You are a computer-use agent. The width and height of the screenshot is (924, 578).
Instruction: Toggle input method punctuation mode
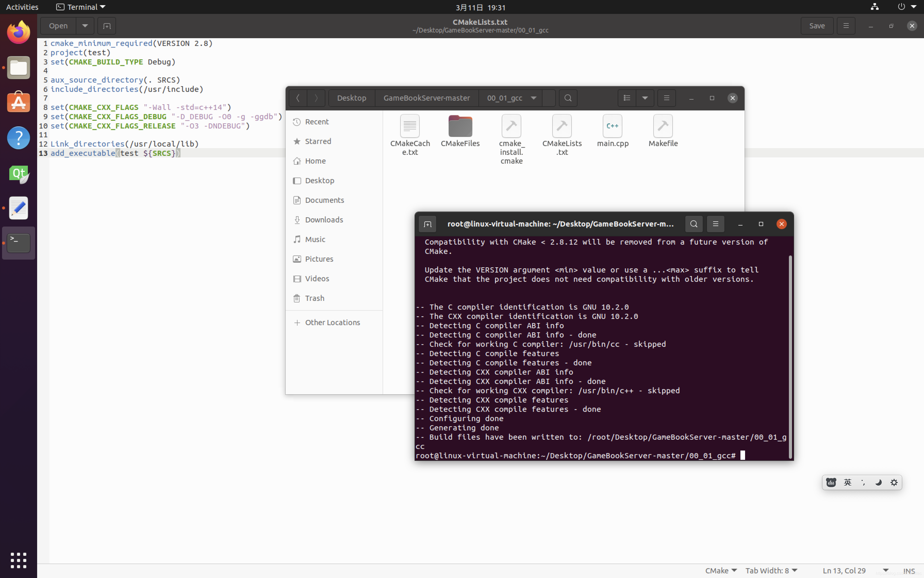pos(863,483)
